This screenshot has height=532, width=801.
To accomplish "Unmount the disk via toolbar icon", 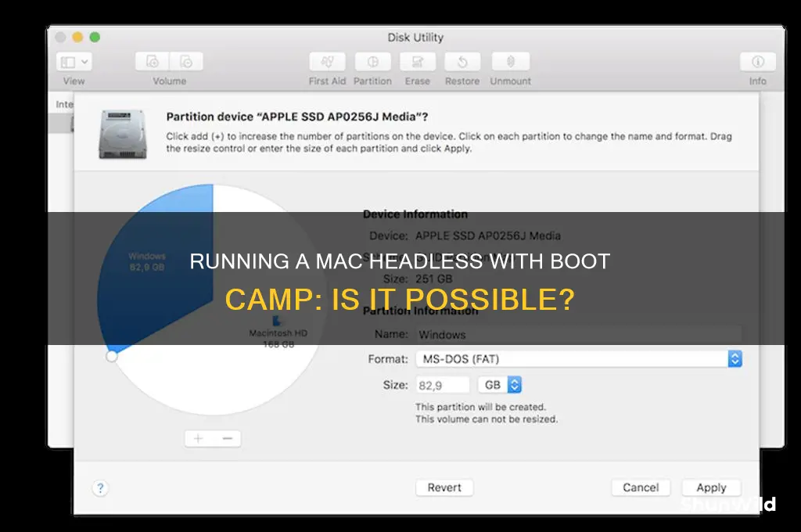I will [x=510, y=62].
